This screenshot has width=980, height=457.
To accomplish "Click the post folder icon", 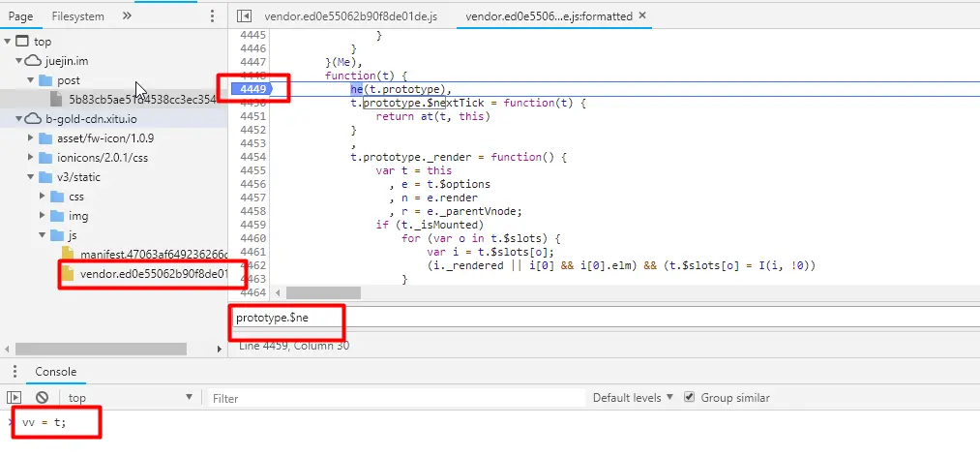I will pyautogui.click(x=45, y=80).
